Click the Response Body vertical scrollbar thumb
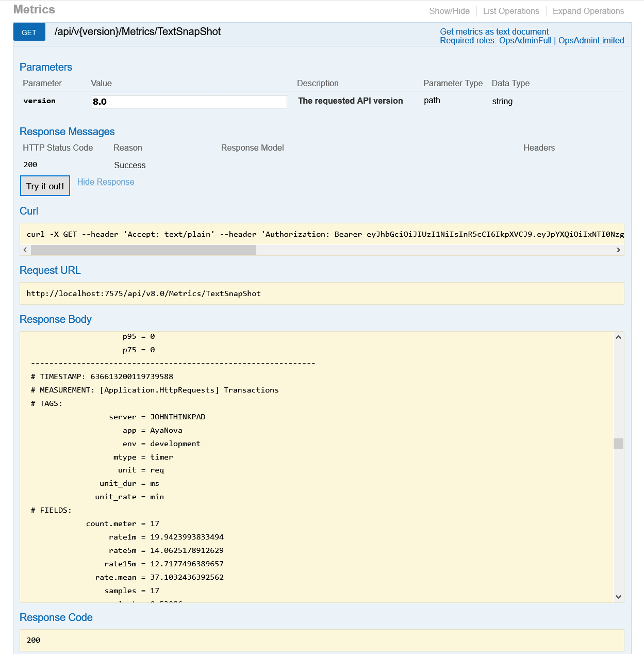644x654 pixels. [618, 444]
